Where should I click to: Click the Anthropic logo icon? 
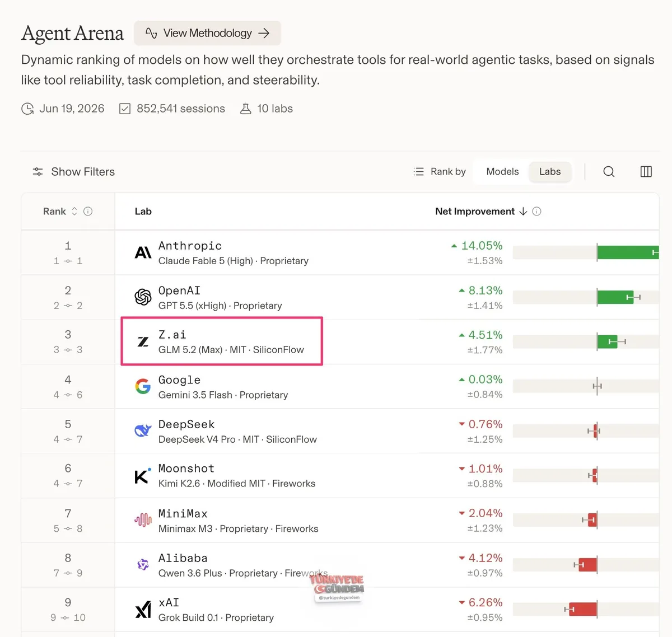(143, 252)
